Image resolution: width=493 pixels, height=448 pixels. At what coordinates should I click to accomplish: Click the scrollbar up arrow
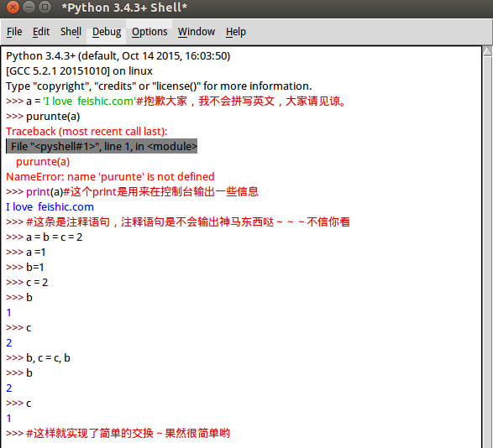pyautogui.click(x=488, y=51)
